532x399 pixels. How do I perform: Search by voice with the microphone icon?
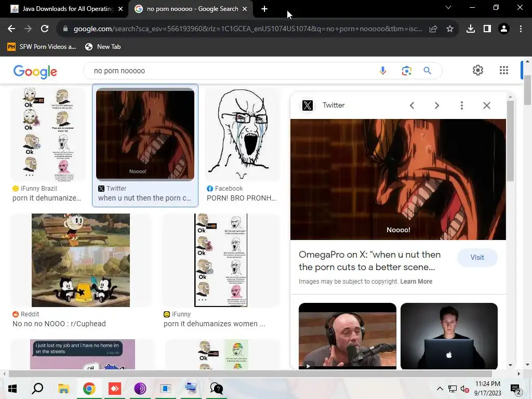(x=383, y=71)
